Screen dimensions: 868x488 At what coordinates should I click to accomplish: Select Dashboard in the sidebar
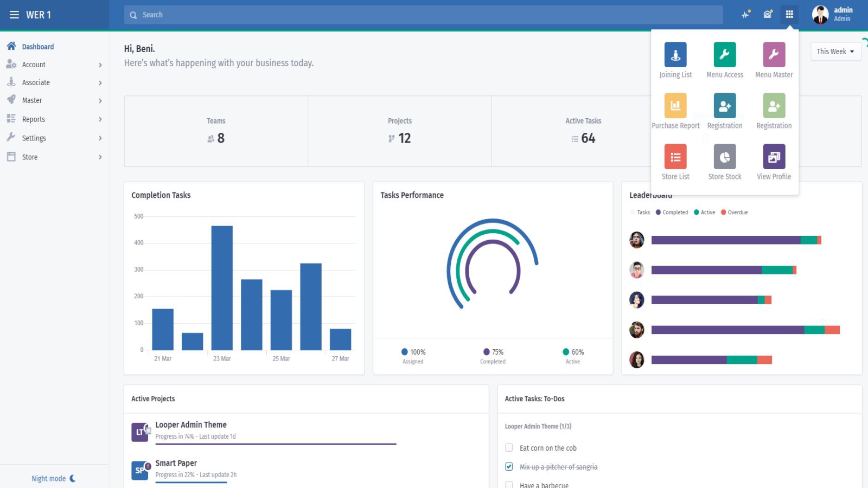click(37, 47)
